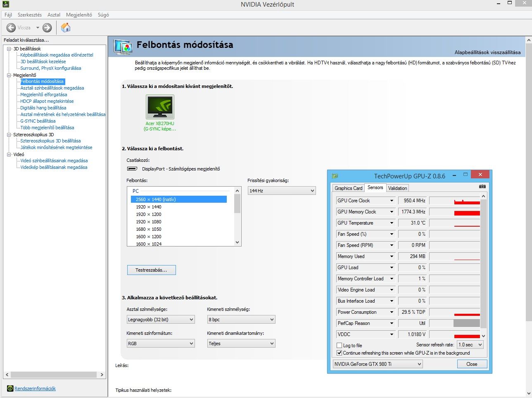Open Videó színbeállításainak megadása
The width and height of the screenshot is (532, 398).
[x=54, y=161]
